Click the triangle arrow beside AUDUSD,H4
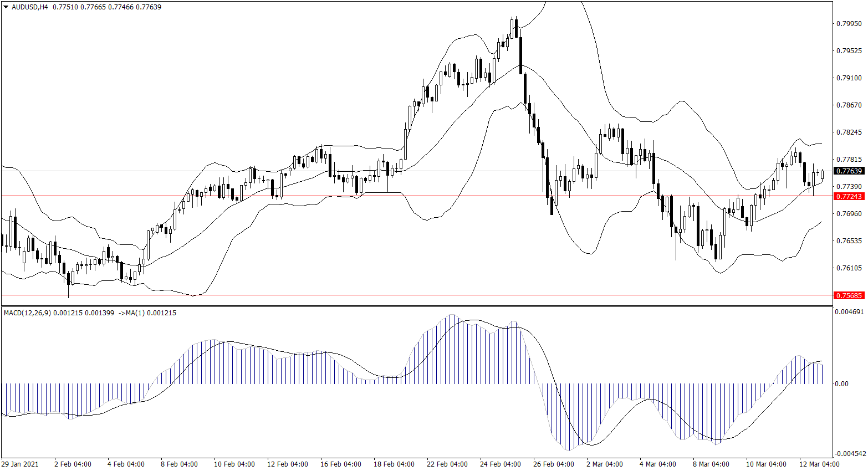Viewport: 868px width, 471px height. [6, 7]
